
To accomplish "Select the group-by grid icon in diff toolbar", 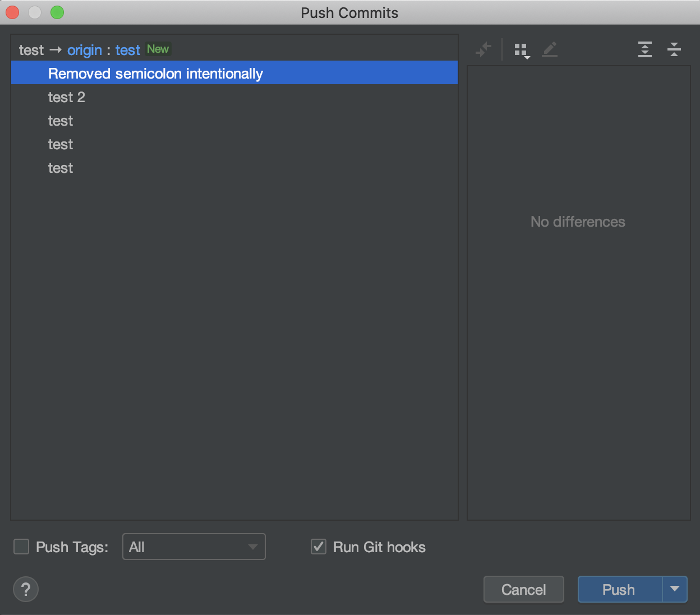I will coord(519,49).
